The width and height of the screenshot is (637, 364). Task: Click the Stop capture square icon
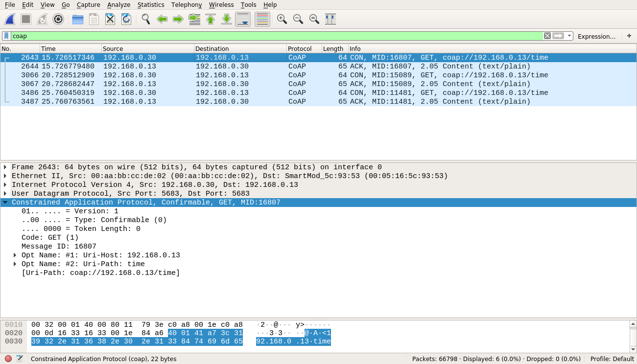26,19
